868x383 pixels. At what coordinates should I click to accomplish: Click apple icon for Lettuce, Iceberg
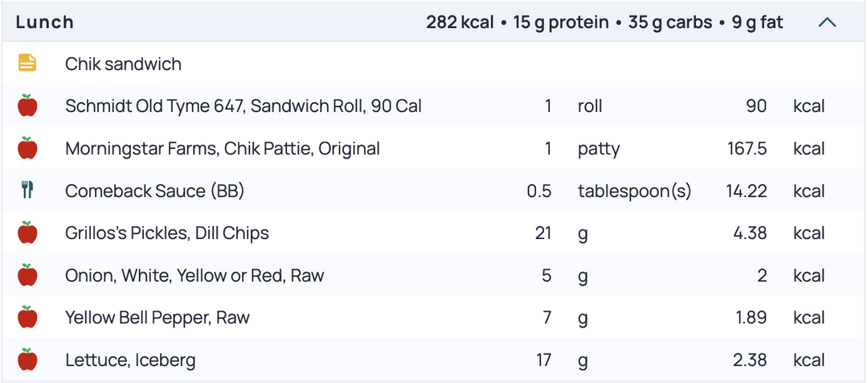[x=27, y=360]
